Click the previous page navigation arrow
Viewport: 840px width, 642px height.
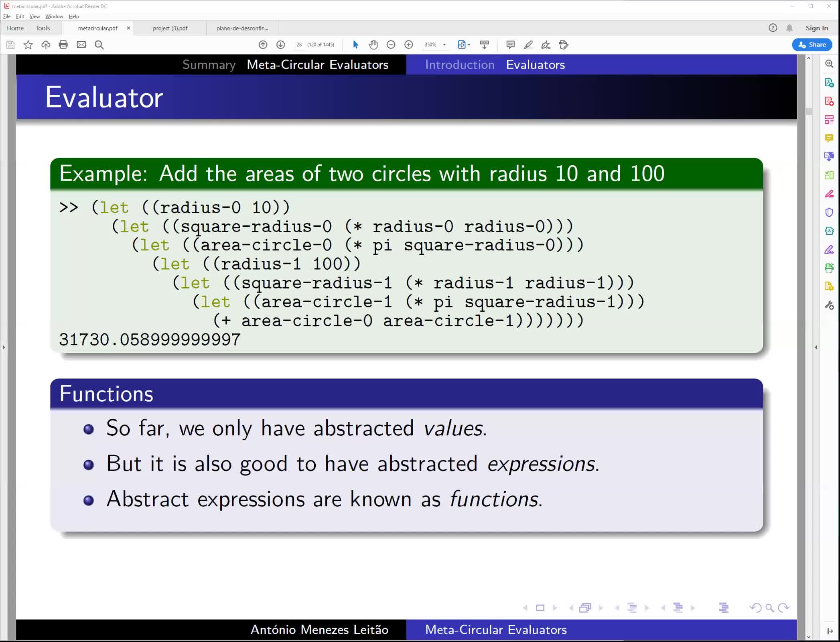(263, 45)
